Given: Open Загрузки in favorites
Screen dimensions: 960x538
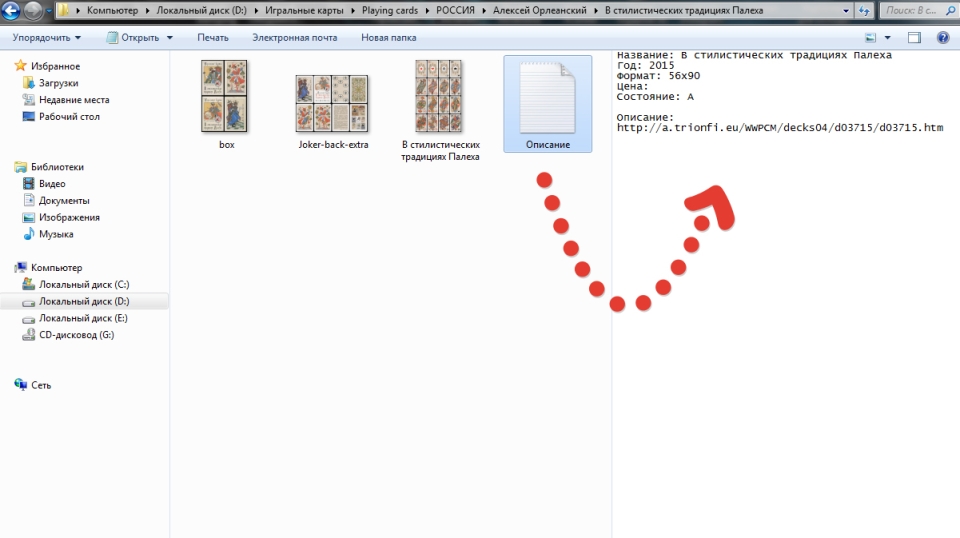Looking at the screenshot, I should tap(58, 83).
